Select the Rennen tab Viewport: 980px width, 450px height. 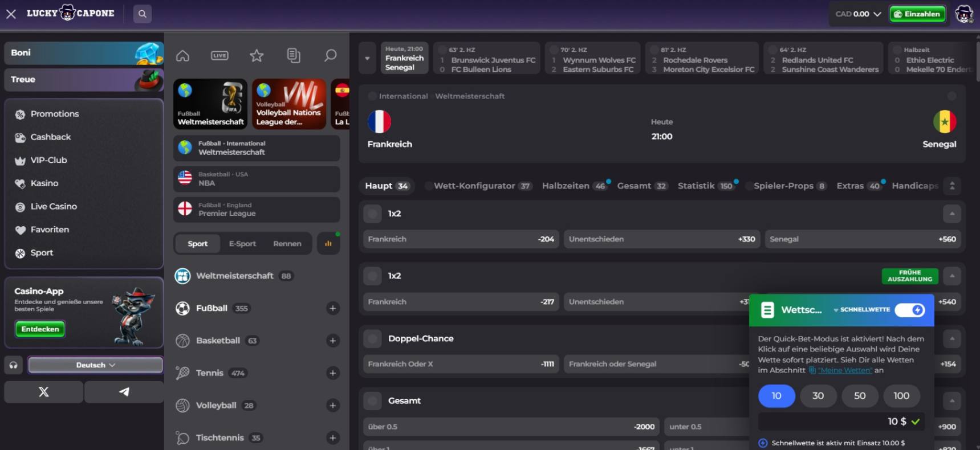coord(287,244)
